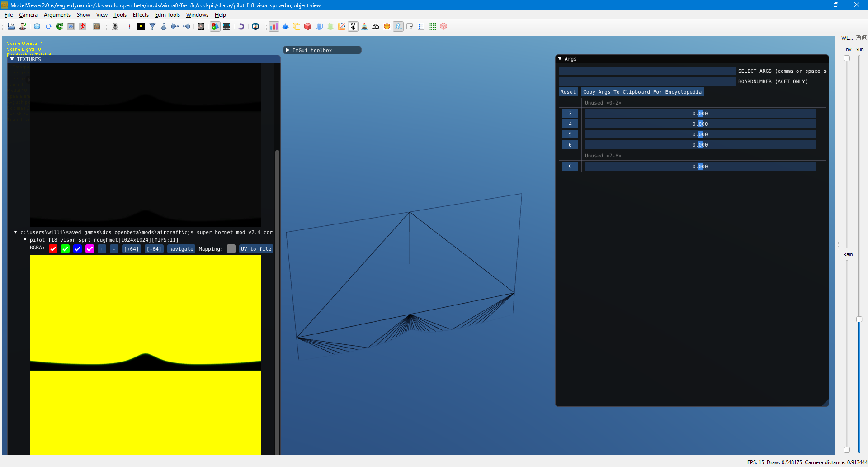Select the red cube toolbar icon

308,26
